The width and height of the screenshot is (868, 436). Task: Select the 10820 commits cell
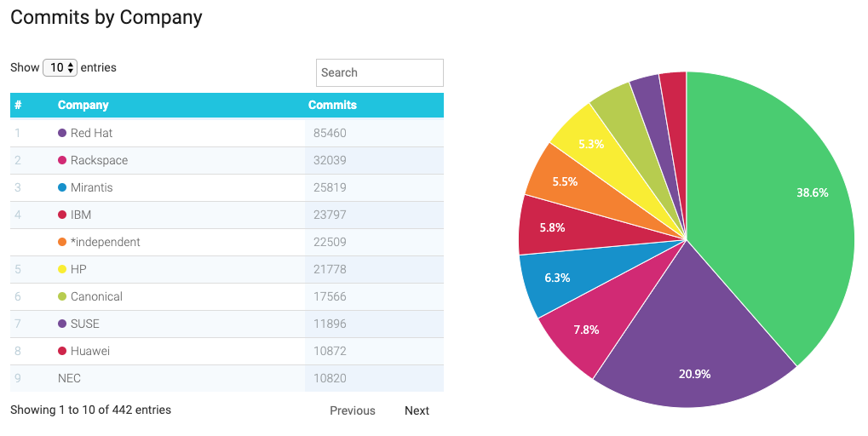pos(374,378)
